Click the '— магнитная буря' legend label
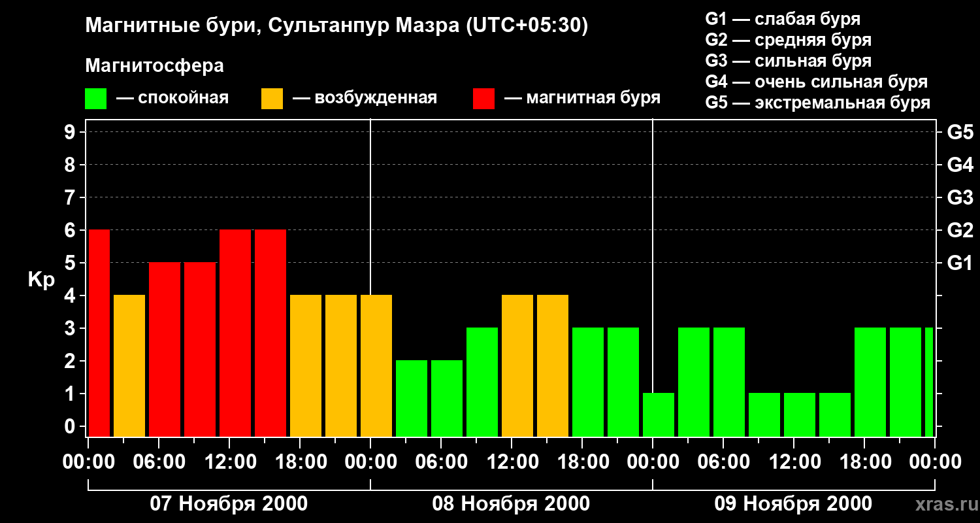The image size is (980, 523). tap(582, 99)
